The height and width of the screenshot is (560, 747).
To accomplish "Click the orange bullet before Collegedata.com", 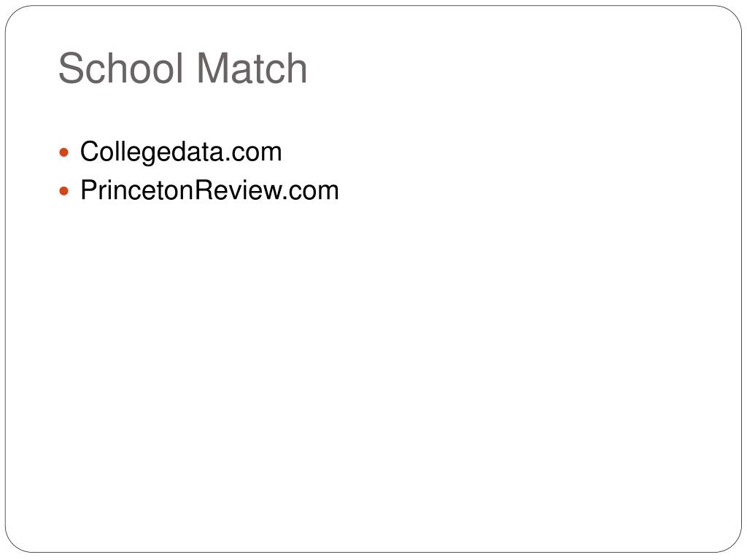I will tap(64, 153).
